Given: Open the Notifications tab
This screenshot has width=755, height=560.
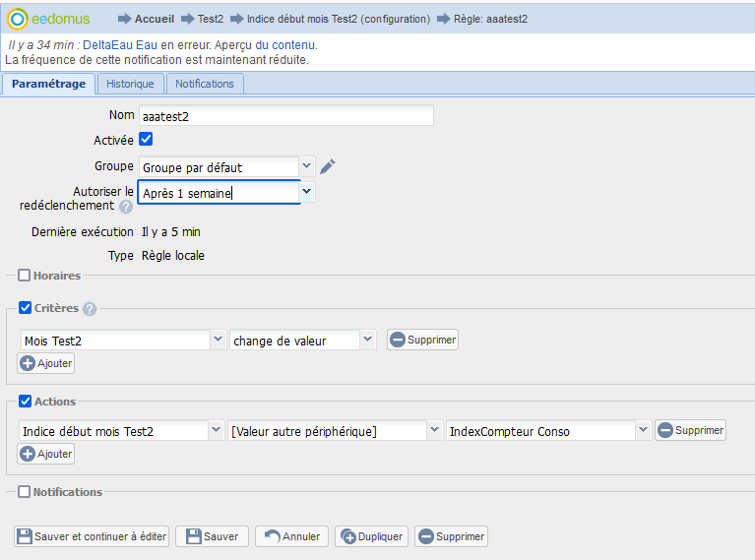Looking at the screenshot, I should pos(205,84).
